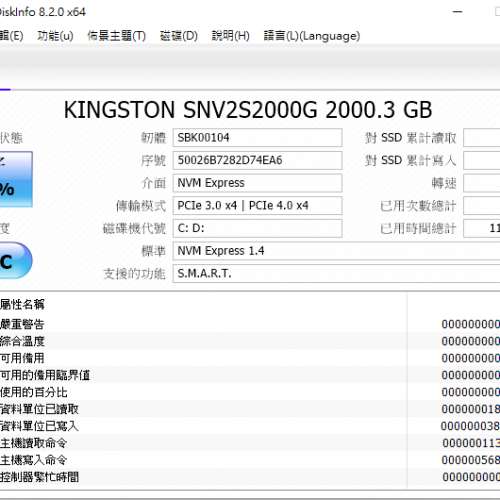Select the 控制器繁忙時間 attribute row

tap(250, 477)
